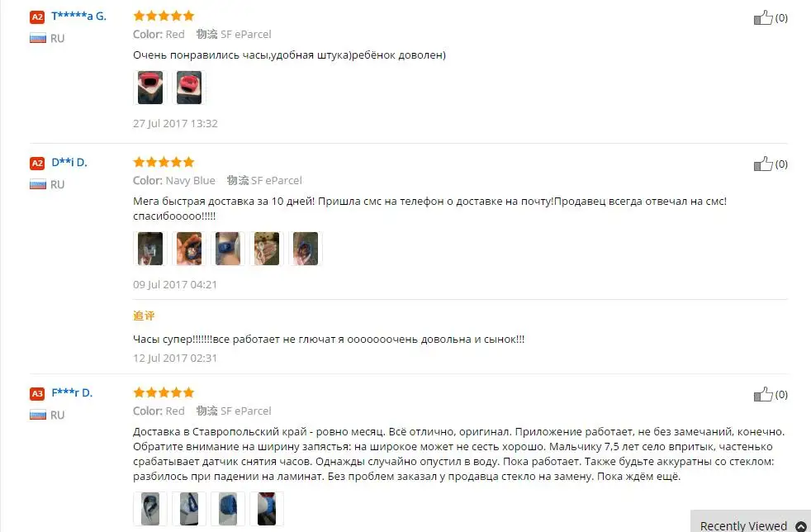Click the A3 badge beside F***r D.
The width and height of the screenshot is (811, 532).
tap(37, 393)
